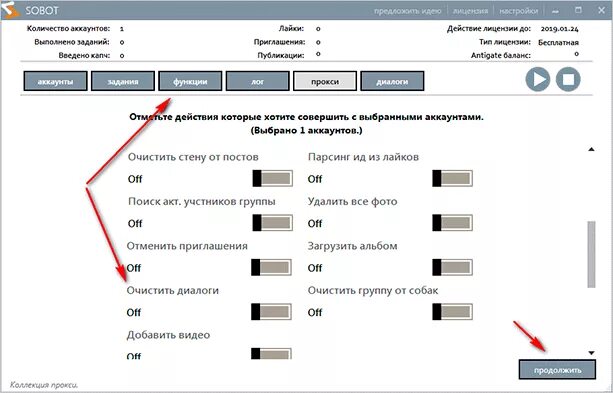Toggle Очистить стену от постов switch
613x393 pixels.
pyautogui.click(x=272, y=178)
